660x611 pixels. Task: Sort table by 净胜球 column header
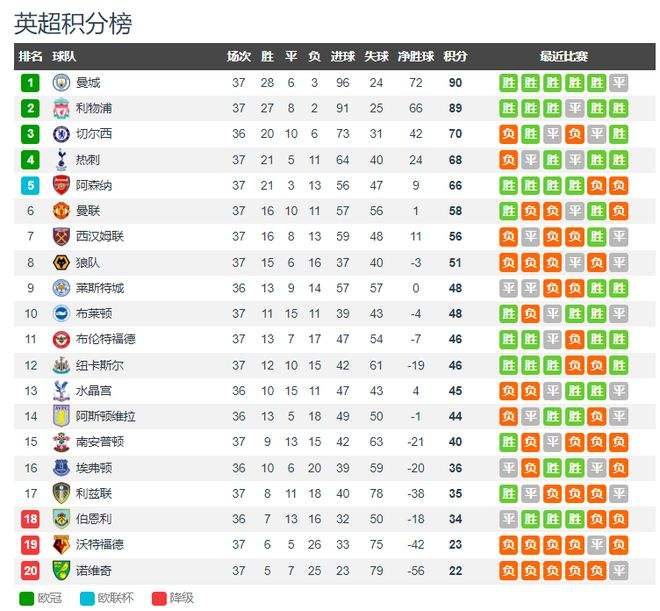click(416, 56)
